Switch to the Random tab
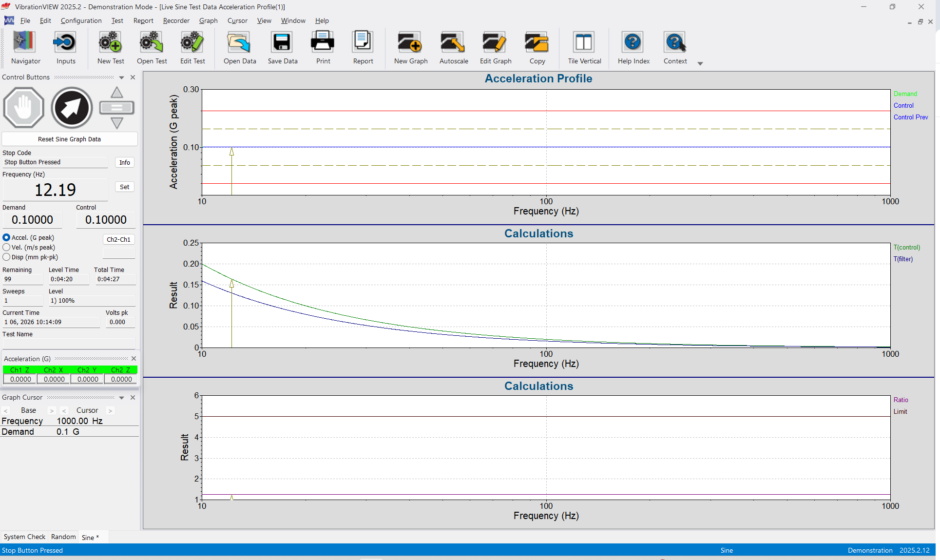 [63, 537]
